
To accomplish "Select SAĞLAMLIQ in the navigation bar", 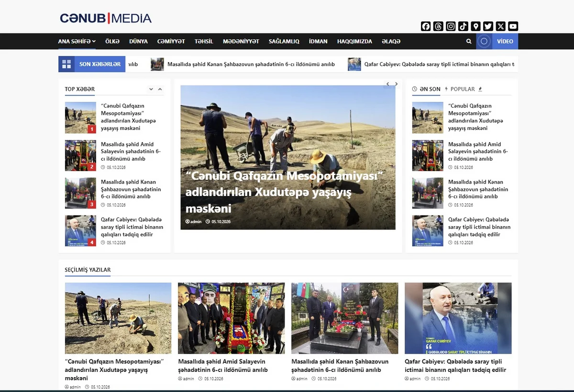I will (284, 42).
